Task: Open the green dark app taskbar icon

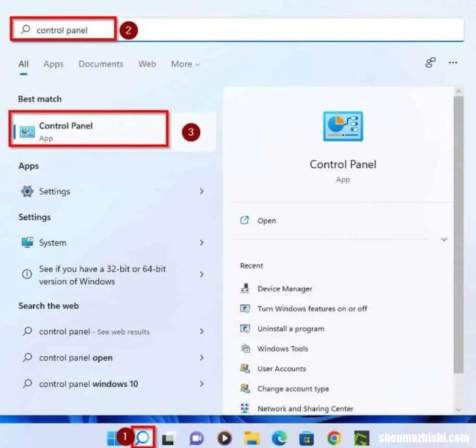Action: coord(362,438)
